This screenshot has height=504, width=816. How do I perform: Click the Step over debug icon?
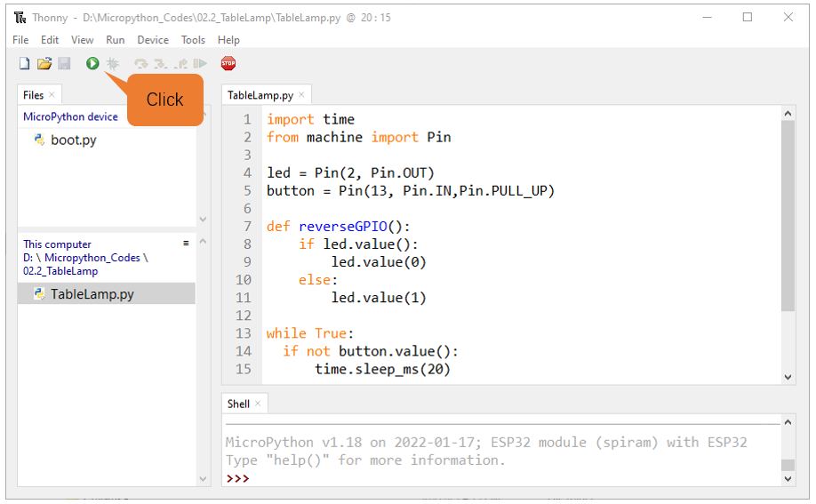click(140, 63)
